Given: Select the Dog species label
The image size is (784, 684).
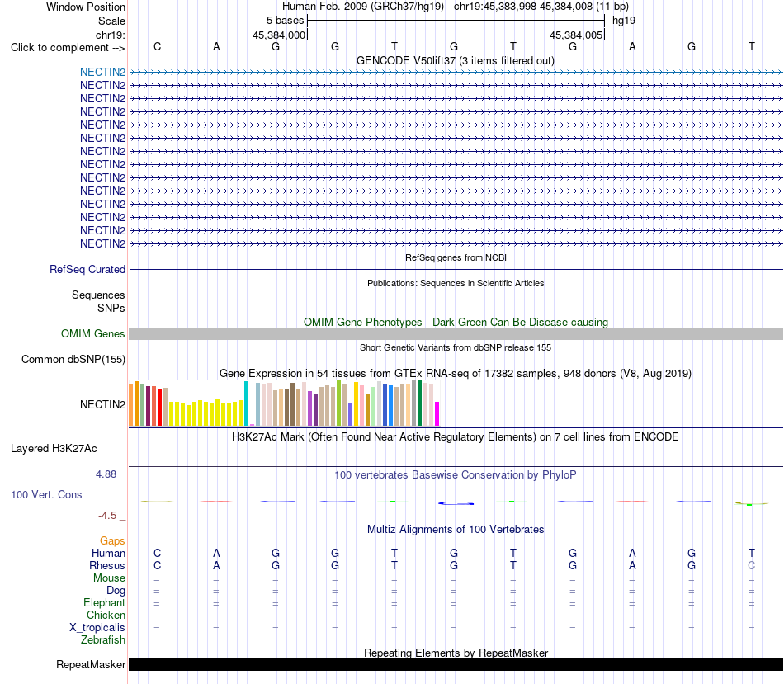Looking at the screenshot, I should [x=116, y=591].
